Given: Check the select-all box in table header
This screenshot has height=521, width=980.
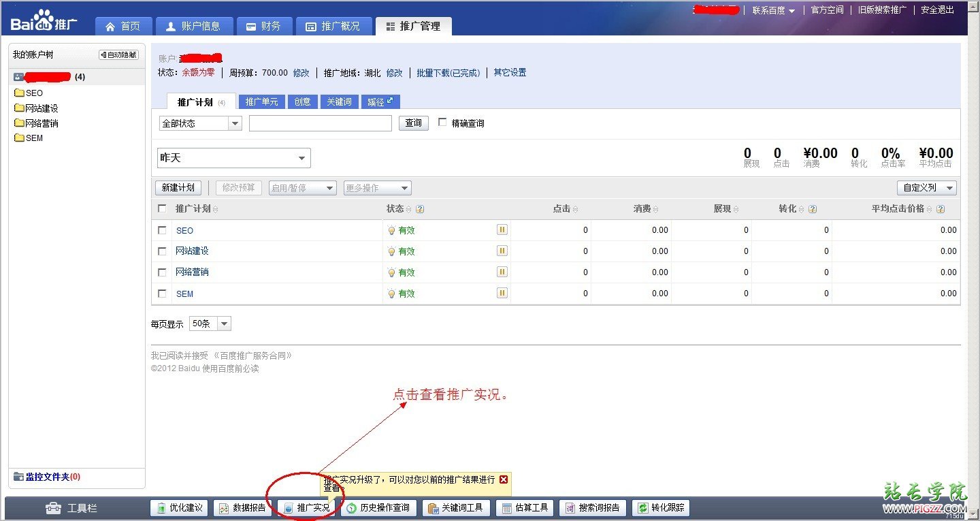Looking at the screenshot, I should [x=162, y=209].
